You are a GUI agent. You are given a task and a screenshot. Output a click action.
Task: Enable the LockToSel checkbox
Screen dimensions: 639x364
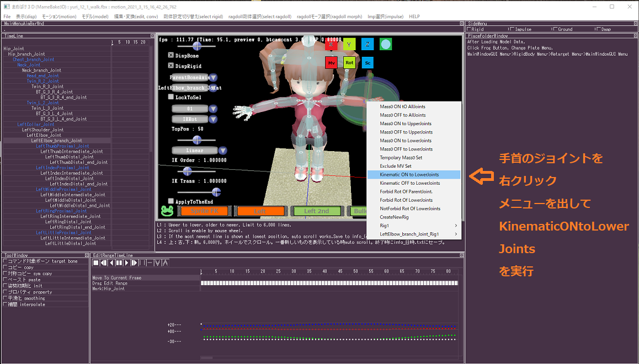[171, 97]
